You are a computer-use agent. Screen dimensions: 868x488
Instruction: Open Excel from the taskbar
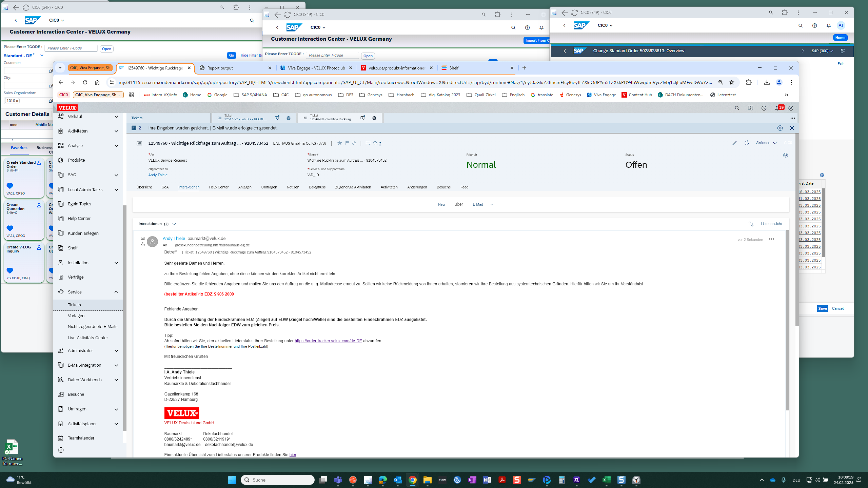(606, 480)
